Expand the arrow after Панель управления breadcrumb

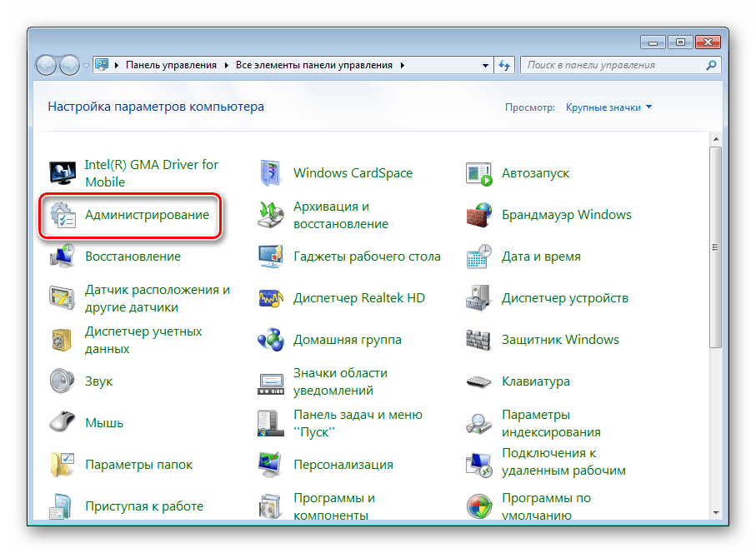226,65
